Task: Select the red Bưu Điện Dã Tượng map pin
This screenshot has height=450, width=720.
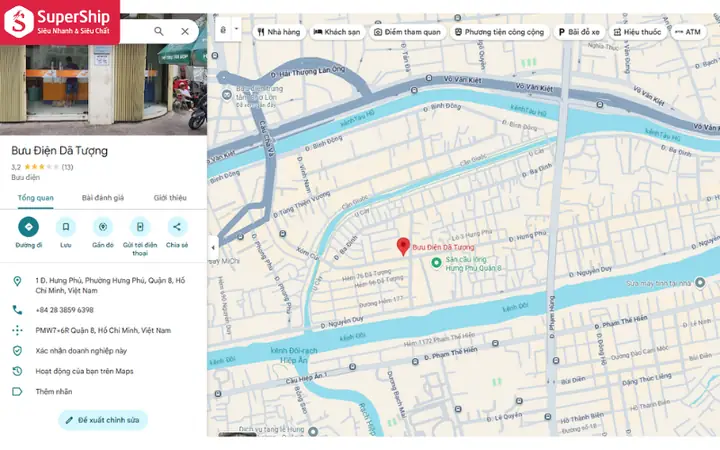Action: (403, 247)
